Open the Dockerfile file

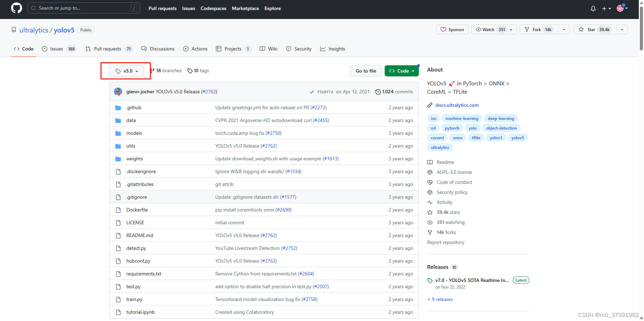point(137,210)
